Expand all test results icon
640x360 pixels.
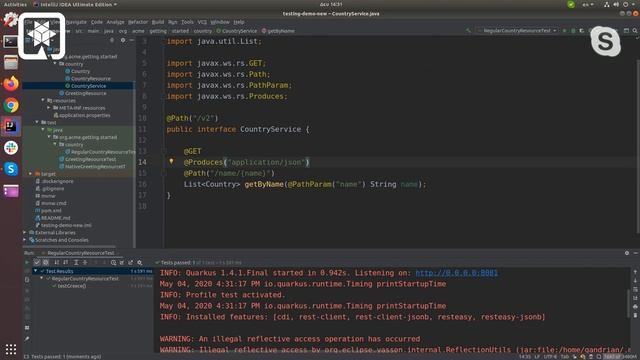[76, 262]
